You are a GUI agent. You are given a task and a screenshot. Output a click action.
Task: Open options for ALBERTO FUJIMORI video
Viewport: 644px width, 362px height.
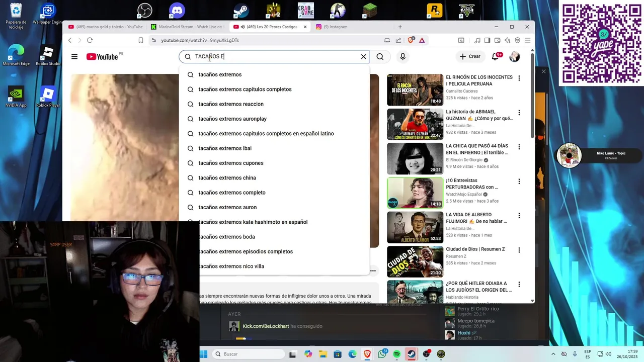point(519,215)
